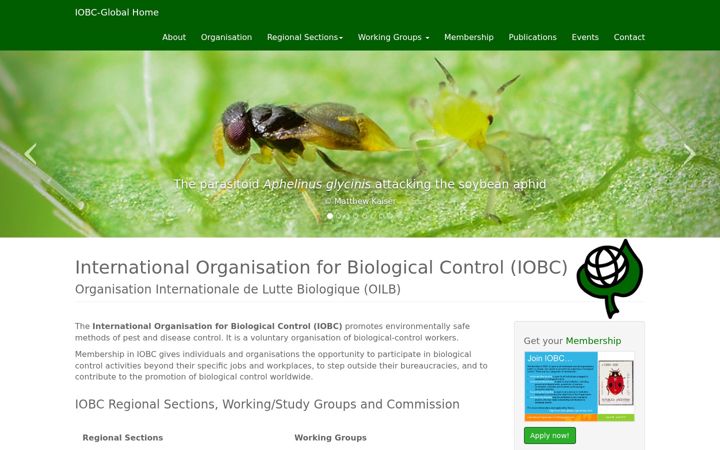Viewport: 720px width, 450px height.
Task: Click the Matthew Kaiser photo credit
Action: click(360, 201)
